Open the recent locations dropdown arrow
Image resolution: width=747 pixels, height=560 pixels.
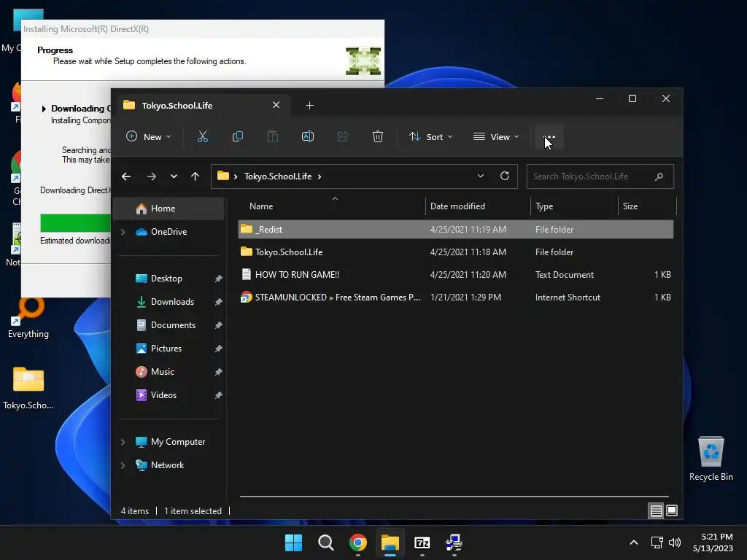click(x=174, y=176)
